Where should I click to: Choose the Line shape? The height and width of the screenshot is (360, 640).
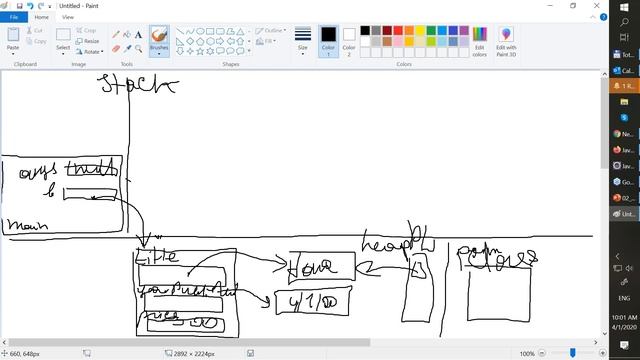click(x=180, y=31)
